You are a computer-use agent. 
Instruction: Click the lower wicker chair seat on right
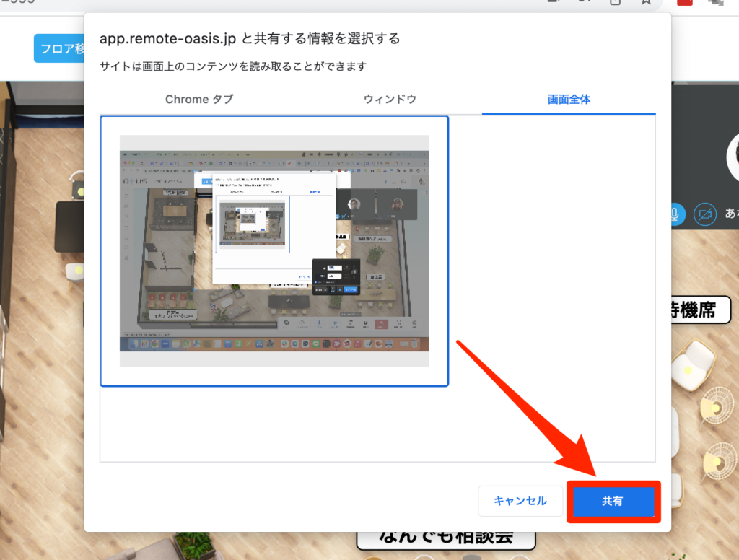click(719, 459)
